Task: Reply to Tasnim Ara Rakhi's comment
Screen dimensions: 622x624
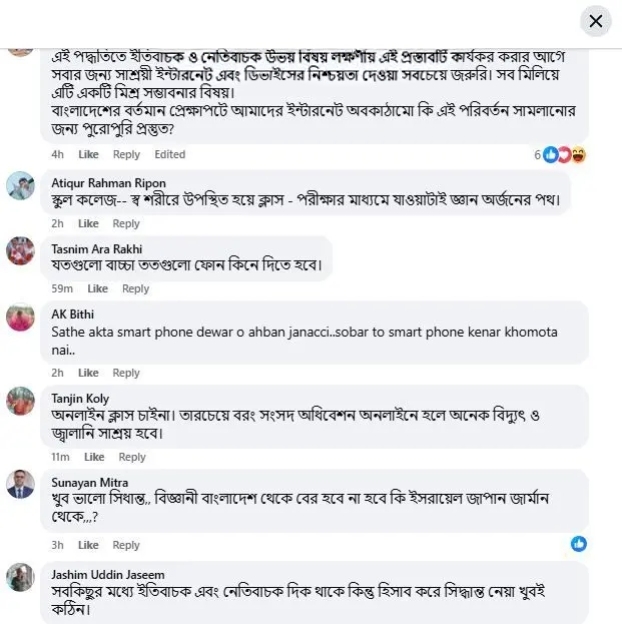Action: pos(135,289)
